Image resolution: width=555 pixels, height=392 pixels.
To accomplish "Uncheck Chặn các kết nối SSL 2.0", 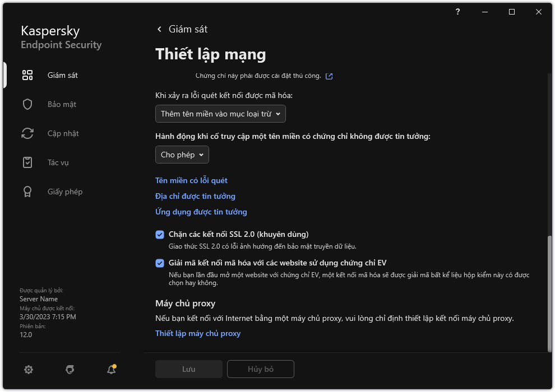I will point(160,235).
